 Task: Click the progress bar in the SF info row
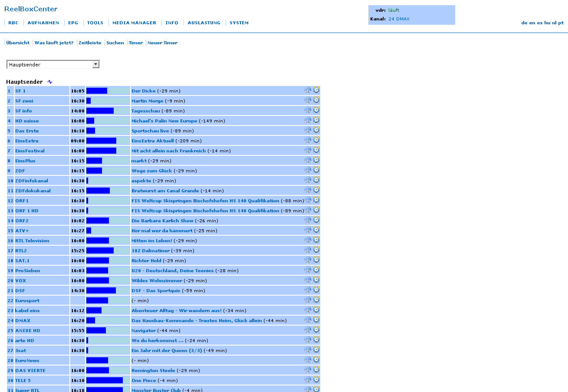[108, 111]
